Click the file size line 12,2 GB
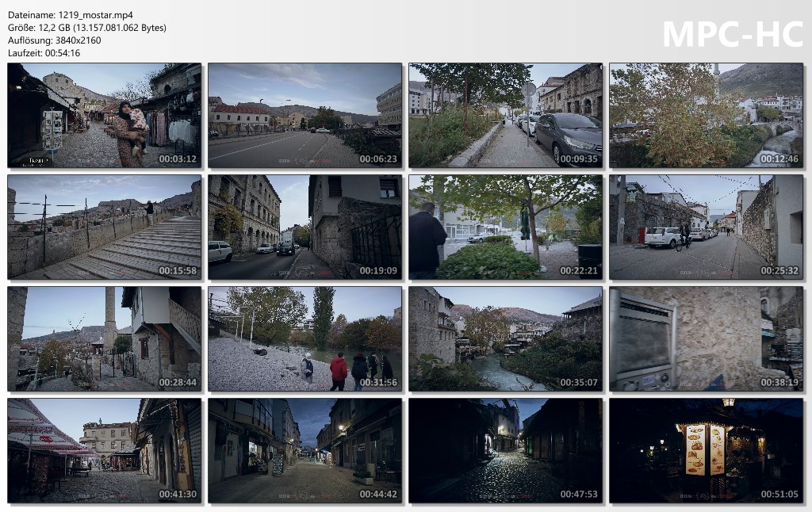 point(87,28)
